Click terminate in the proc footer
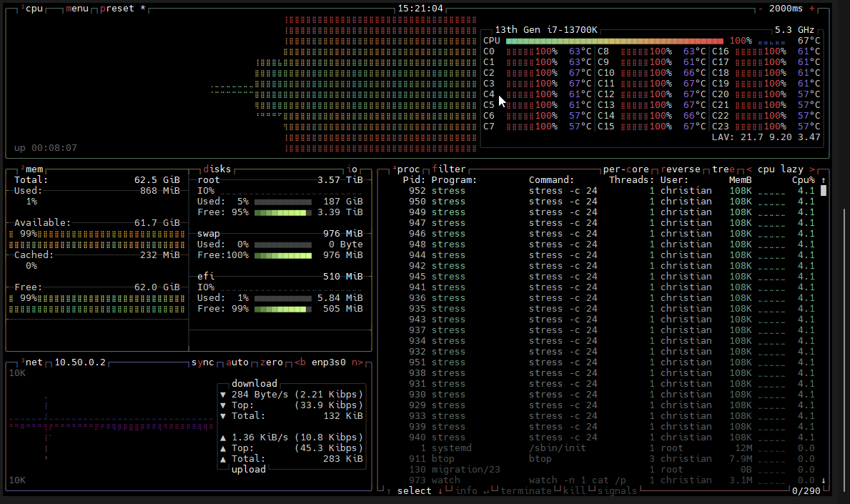Viewport: 850px width, 504px height. click(x=526, y=491)
